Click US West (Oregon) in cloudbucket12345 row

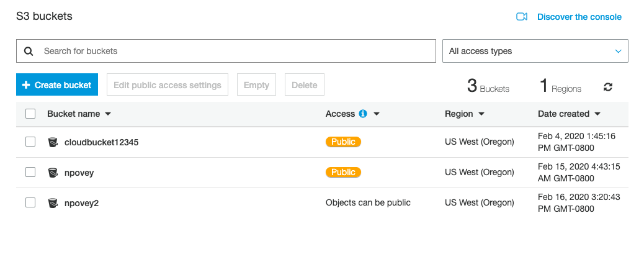[x=480, y=142]
